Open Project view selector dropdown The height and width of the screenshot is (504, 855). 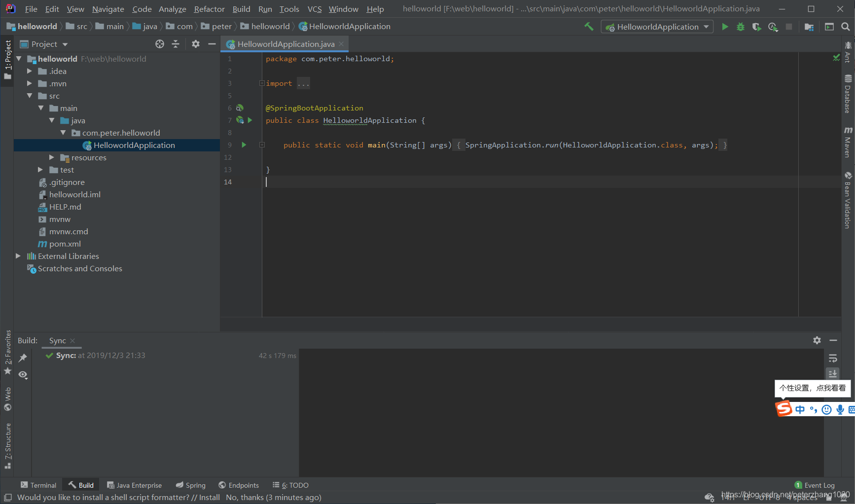point(44,44)
